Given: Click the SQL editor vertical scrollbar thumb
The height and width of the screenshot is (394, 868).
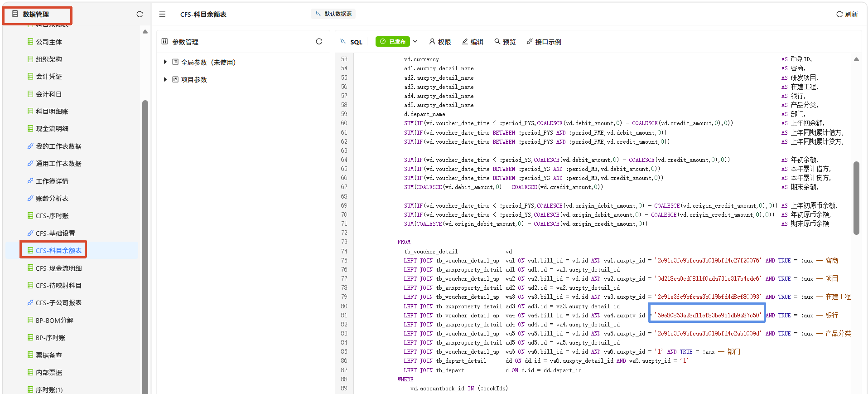Looking at the screenshot, I should coord(856,198).
